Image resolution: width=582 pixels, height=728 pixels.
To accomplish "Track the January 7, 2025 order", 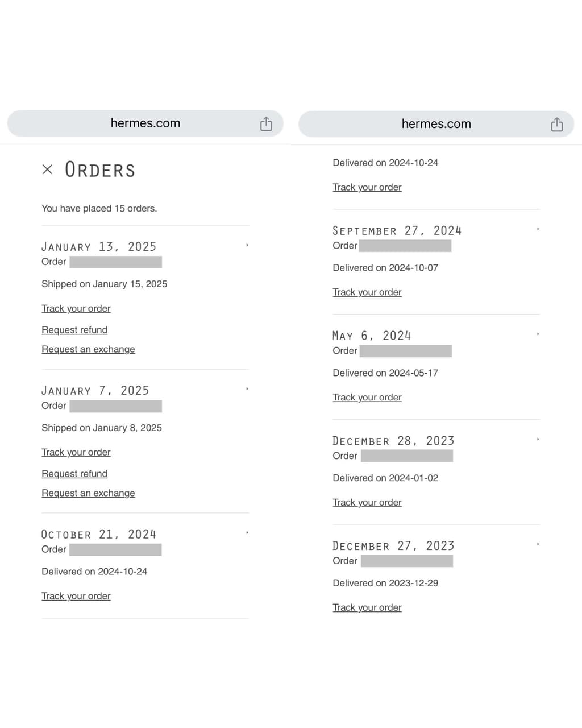I will (76, 452).
